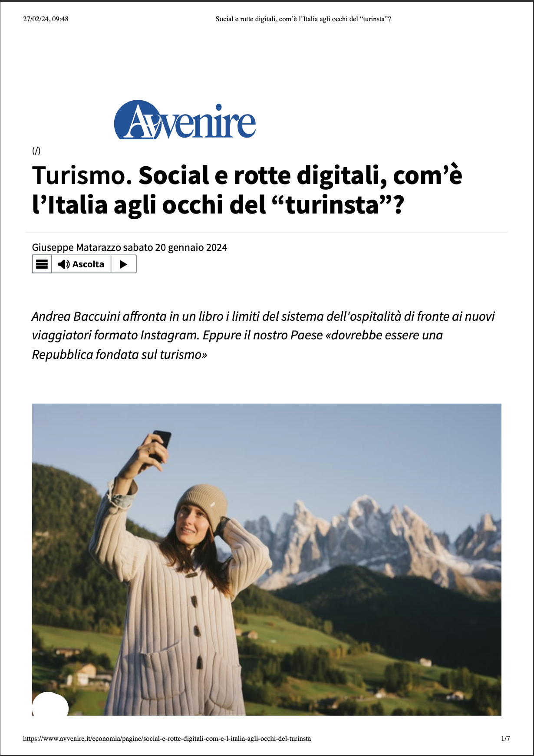Click the page header title text at top center
Viewport: 534px width, 756px height.
coord(303,19)
